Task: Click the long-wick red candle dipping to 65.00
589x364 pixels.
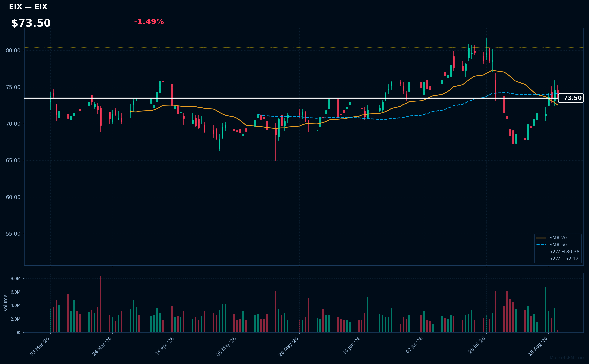Action: (x=276, y=142)
